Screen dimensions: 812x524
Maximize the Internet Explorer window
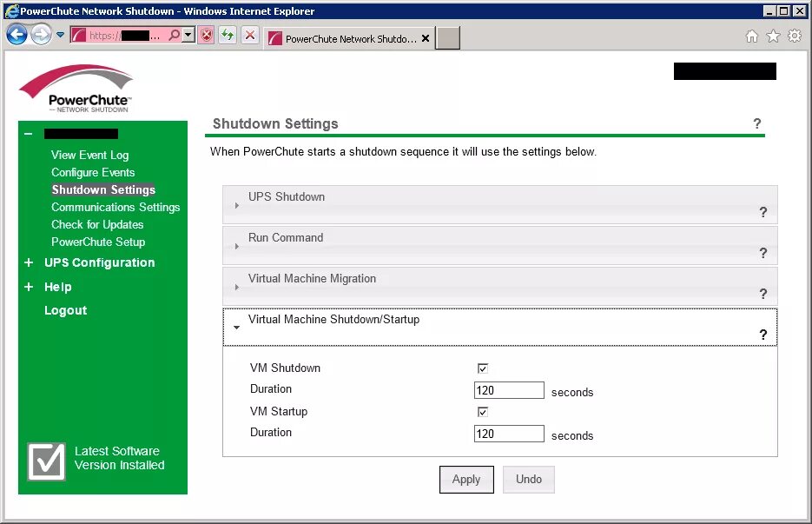[784, 11]
